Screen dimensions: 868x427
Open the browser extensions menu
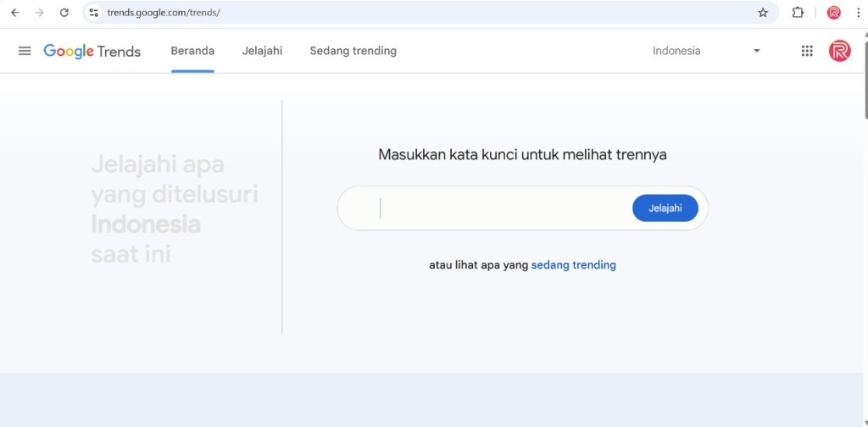pyautogui.click(x=798, y=13)
